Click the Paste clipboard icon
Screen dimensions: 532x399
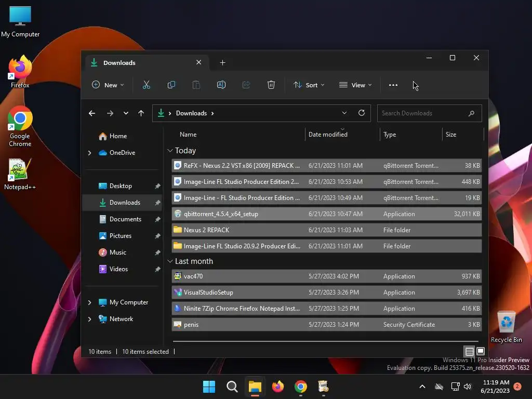(196, 85)
